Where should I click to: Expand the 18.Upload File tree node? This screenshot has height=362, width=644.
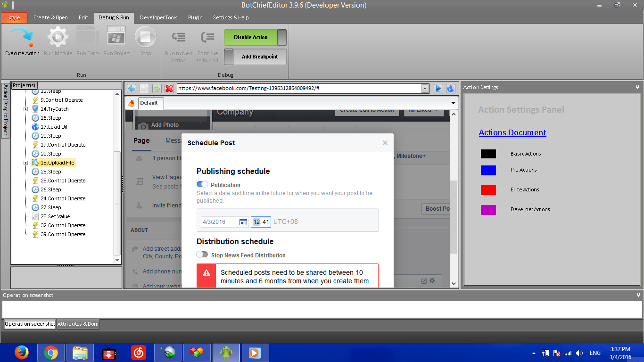(26, 163)
